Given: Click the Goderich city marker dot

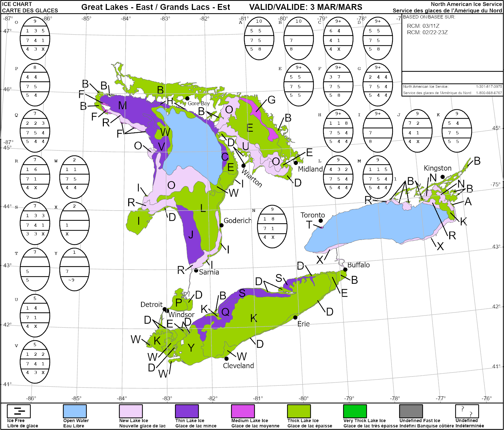Looking at the screenshot, I should tap(222, 225).
